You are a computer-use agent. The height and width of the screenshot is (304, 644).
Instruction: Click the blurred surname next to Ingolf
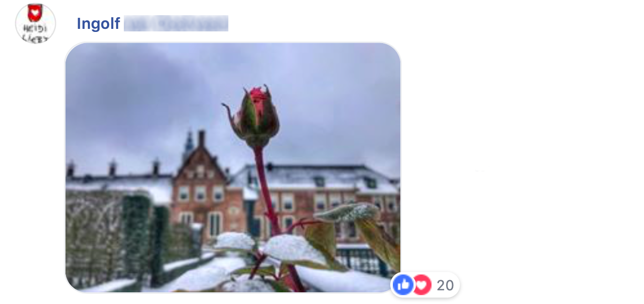176,23
